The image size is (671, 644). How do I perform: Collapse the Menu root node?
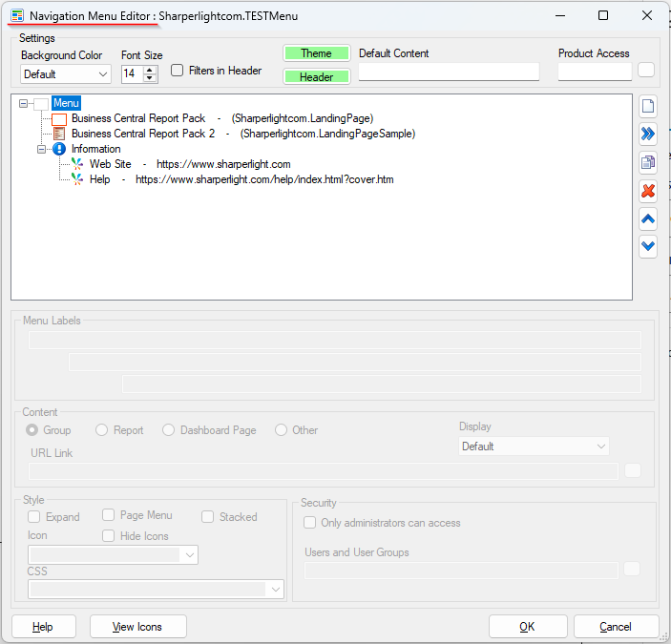(24, 103)
